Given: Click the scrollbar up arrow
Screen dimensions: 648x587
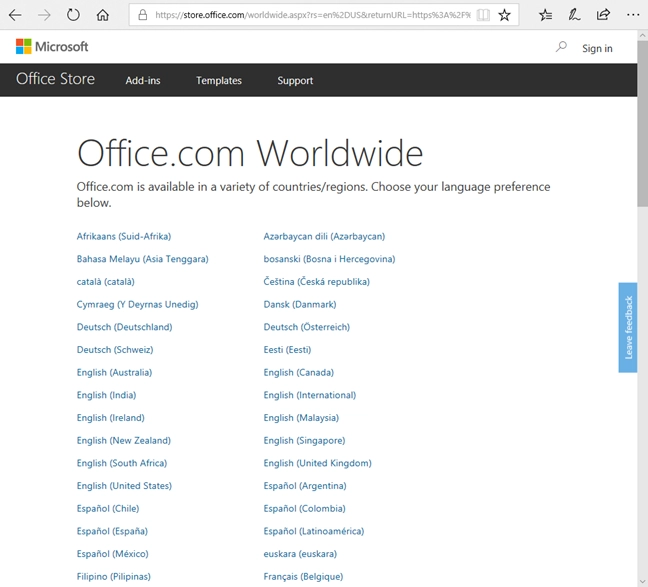Looking at the screenshot, I should 643,36.
